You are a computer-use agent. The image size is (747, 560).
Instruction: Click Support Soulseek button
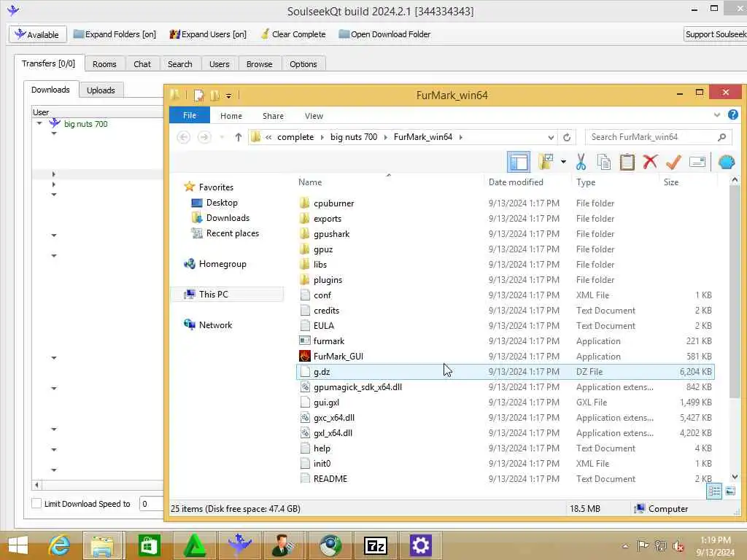715,34
